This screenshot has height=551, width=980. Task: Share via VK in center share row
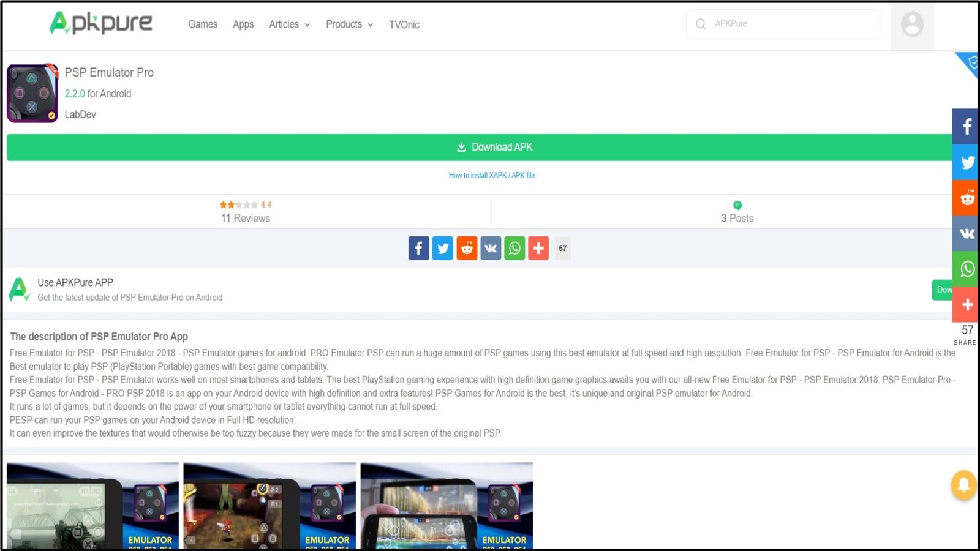click(491, 249)
